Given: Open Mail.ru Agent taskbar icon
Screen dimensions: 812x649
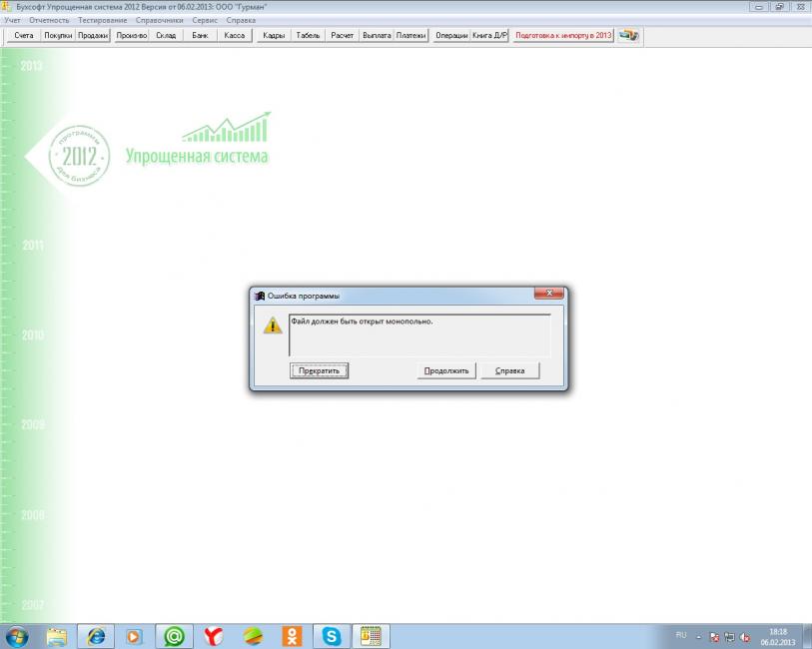Looking at the screenshot, I should coord(174,636).
